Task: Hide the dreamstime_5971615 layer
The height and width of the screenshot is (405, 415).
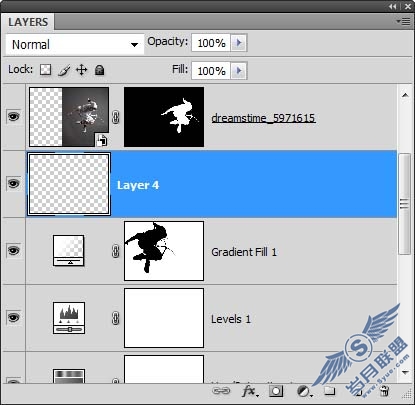Action: [x=13, y=116]
